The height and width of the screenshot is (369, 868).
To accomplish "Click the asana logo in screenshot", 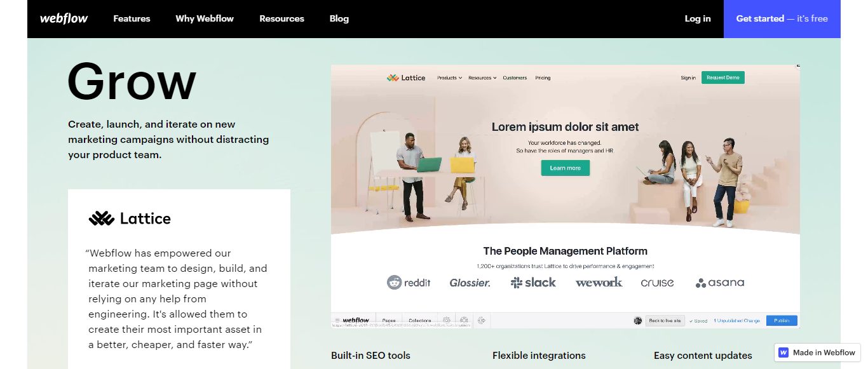I will (x=720, y=283).
